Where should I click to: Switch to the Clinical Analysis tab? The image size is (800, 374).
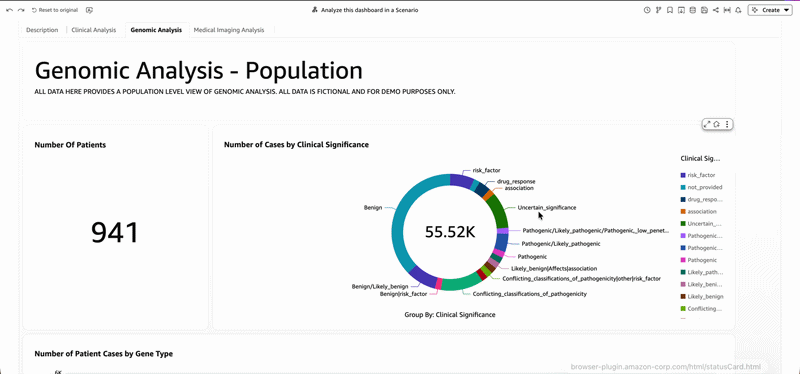pos(94,30)
